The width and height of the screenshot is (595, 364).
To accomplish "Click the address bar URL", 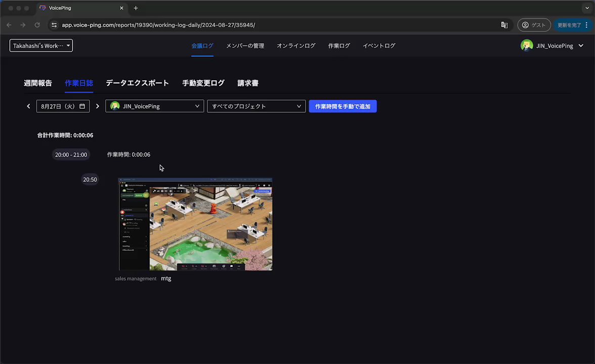I will [158, 25].
